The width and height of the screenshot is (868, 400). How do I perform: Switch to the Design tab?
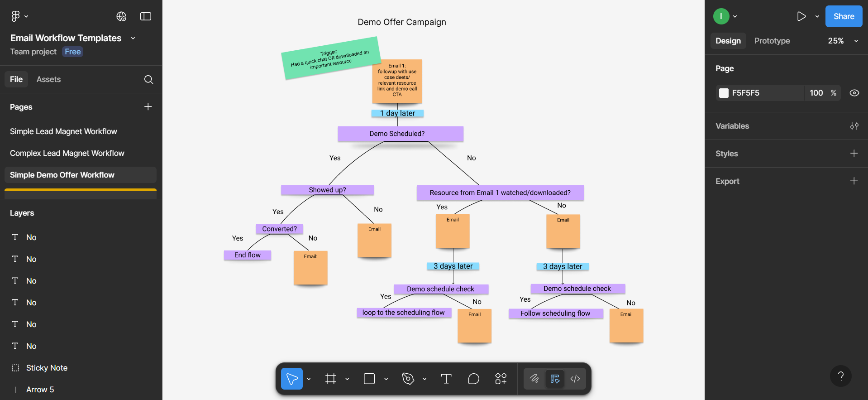[728, 41]
